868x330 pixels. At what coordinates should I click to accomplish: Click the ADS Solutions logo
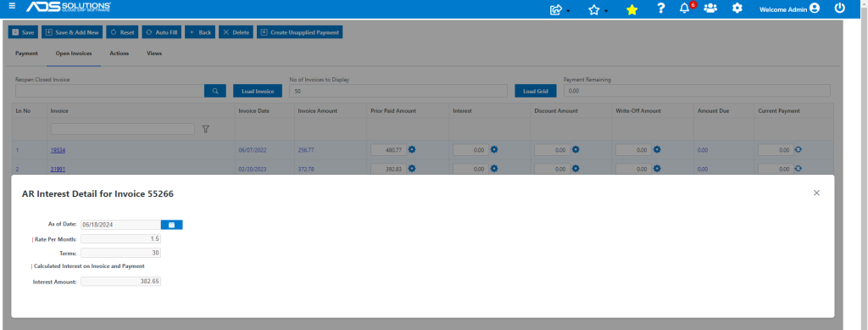69,7
